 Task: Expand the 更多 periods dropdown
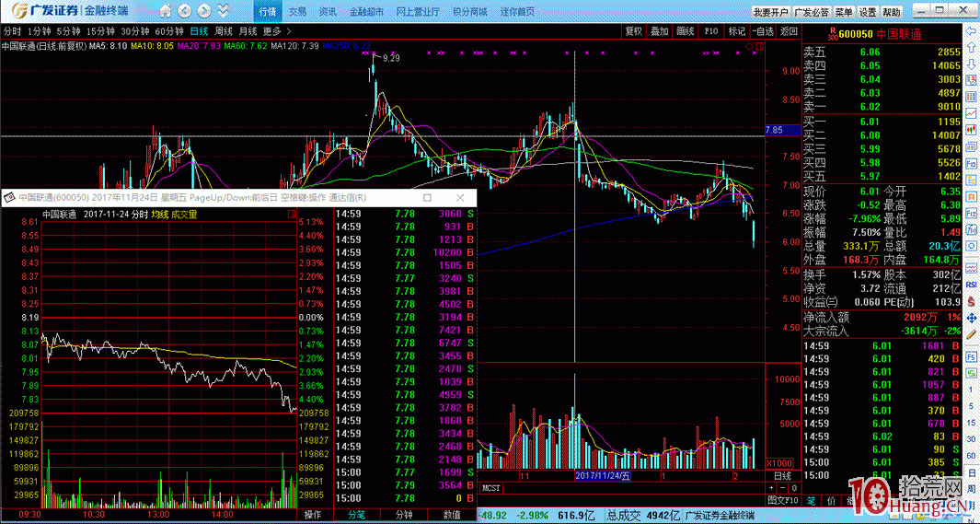(x=276, y=30)
